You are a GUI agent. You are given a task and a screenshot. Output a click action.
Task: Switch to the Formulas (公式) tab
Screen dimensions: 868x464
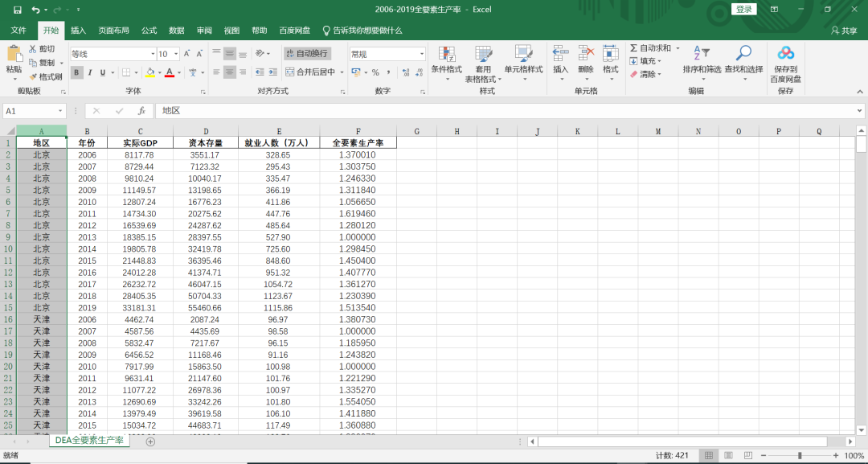(x=149, y=31)
